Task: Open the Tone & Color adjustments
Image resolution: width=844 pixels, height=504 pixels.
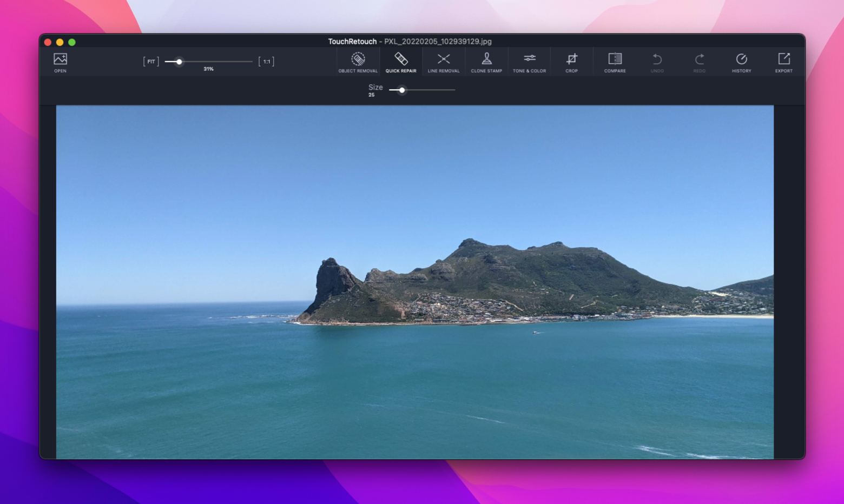Action: tap(529, 61)
